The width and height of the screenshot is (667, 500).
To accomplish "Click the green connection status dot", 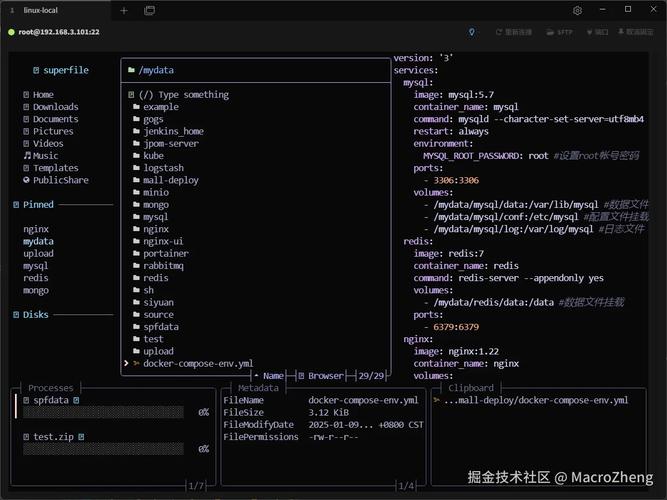I will click(x=11, y=32).
